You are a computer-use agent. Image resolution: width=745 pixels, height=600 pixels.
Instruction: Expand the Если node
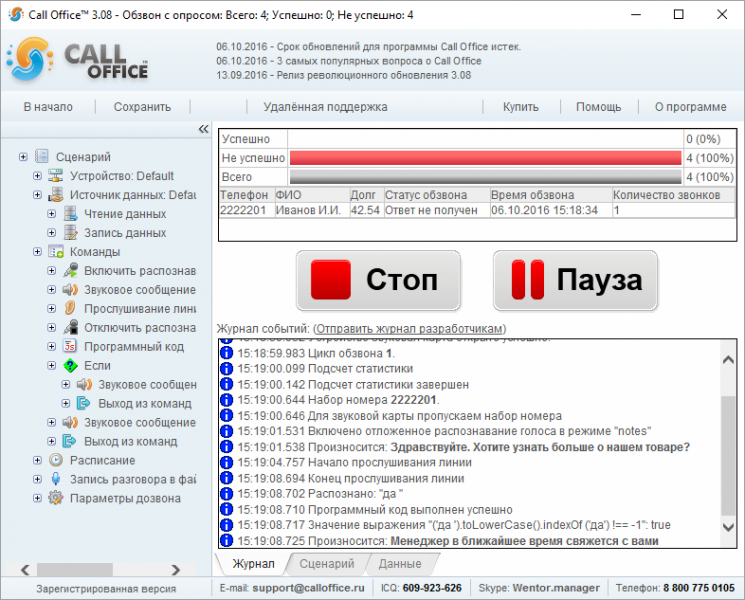click(x=52, y=365)
